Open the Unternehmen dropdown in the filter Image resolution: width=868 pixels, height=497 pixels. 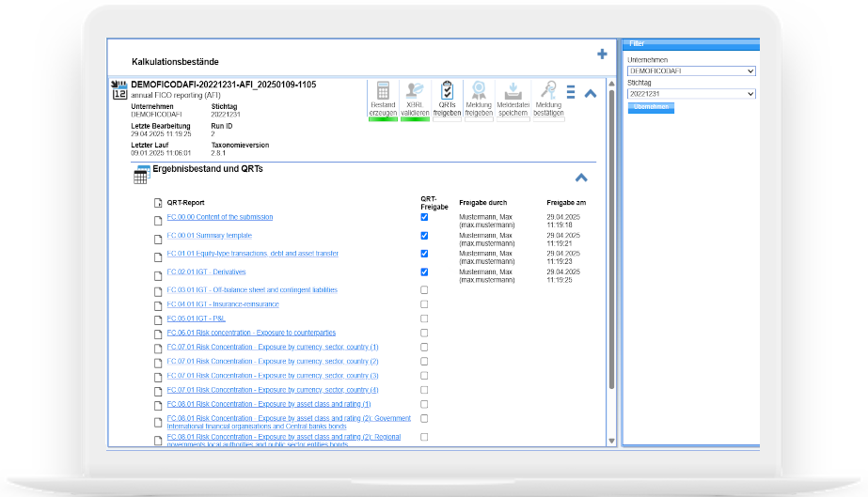[691, 70]
